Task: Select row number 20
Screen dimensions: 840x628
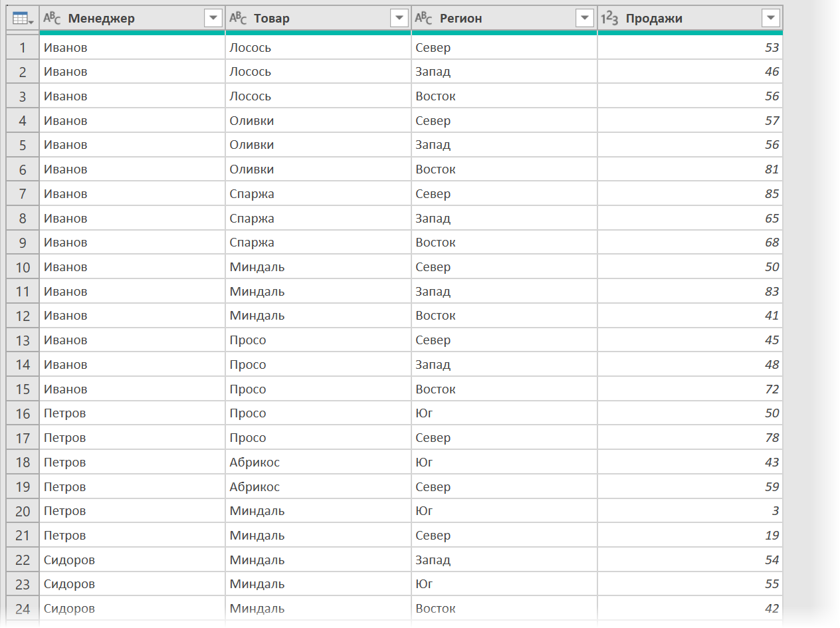Action: (23, 511)
